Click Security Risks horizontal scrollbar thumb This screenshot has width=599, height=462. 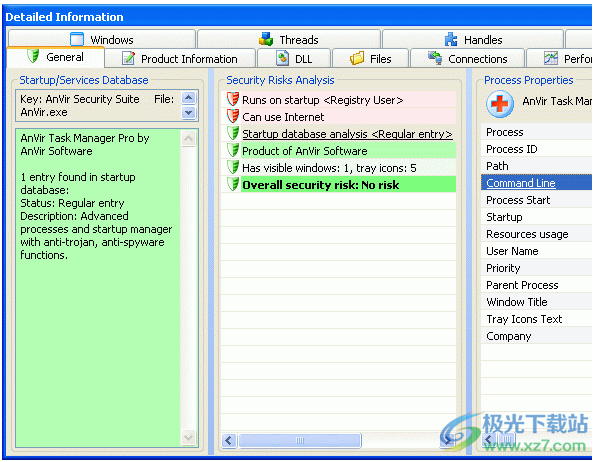point(300,441)
